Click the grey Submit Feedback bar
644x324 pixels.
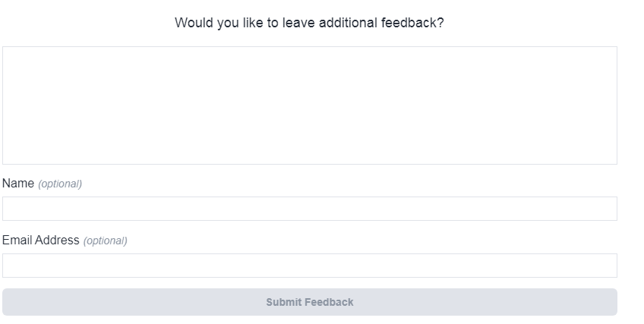[309, 302]
